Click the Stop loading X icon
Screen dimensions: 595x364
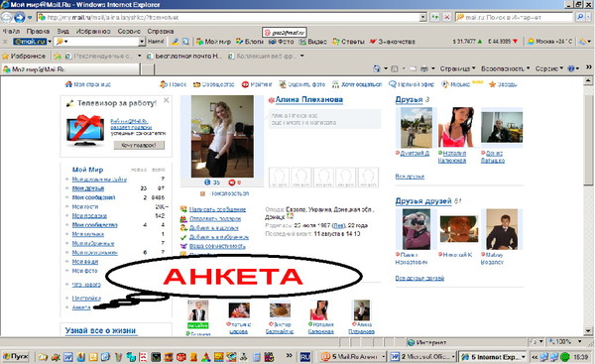click(447, 18)
